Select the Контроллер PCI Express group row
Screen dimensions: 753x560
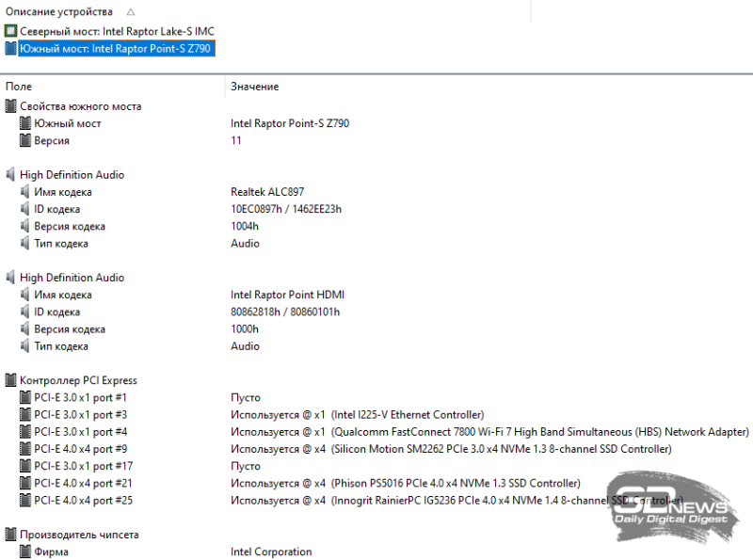pyautogui.click(x=78, y=380)
